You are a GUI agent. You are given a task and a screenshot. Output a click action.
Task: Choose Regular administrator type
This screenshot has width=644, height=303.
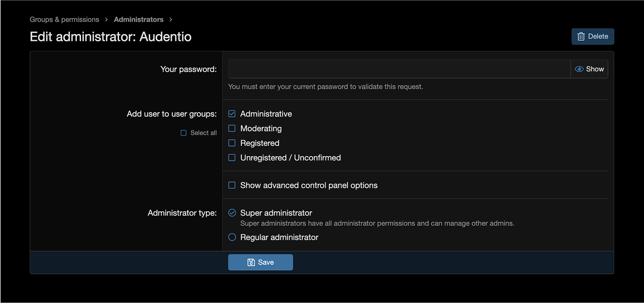pos(232,237)
